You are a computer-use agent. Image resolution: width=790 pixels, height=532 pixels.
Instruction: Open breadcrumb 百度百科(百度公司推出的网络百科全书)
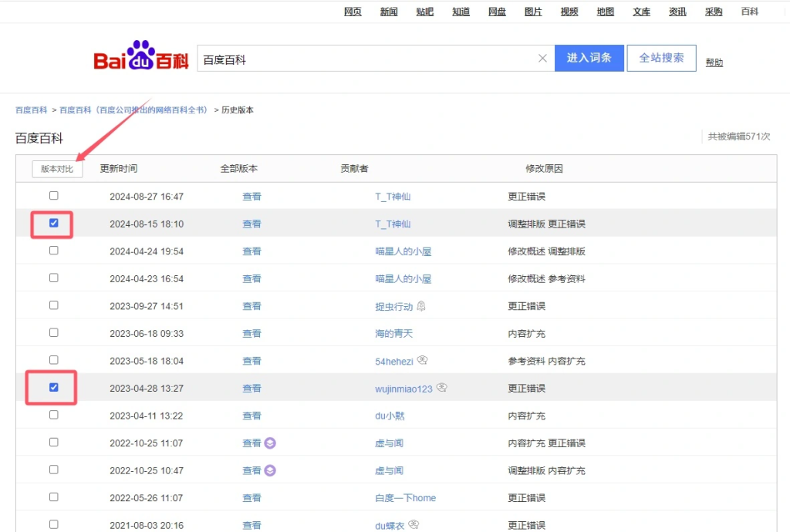pos(133,109)
